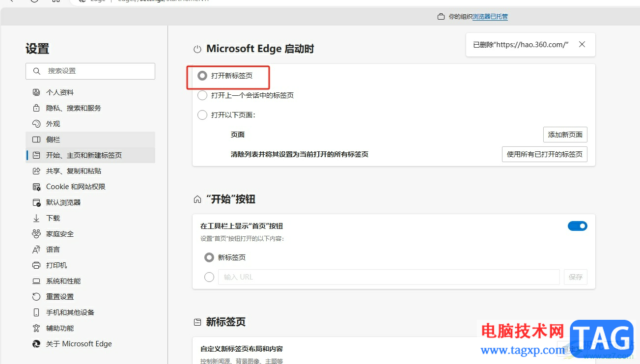The image size is (640, 364).
Task: Choose the 打开以下页面 radio option
Action: (202, 115)
